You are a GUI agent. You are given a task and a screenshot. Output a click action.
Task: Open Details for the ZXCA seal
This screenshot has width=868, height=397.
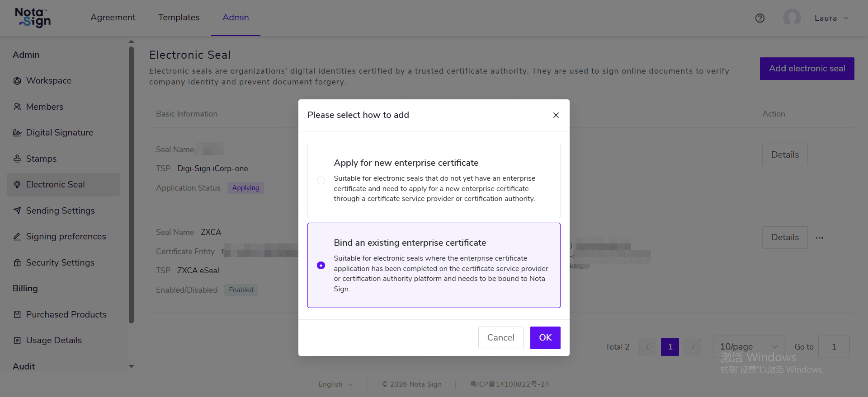tap(785, 238)
